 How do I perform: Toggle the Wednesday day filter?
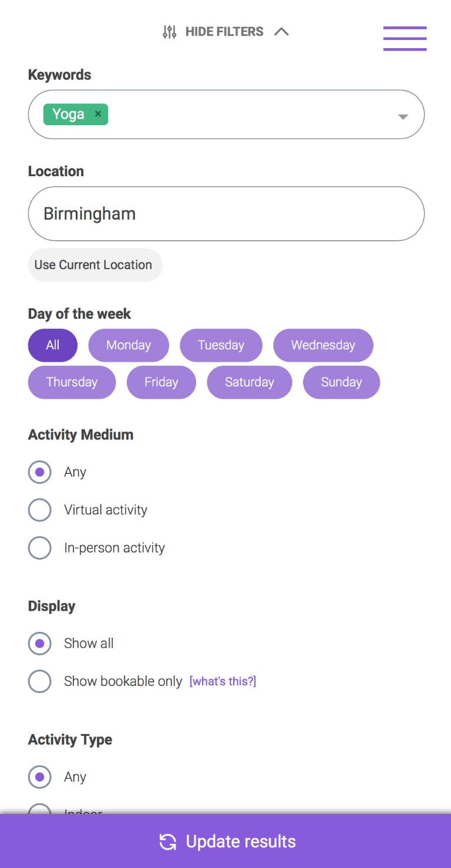[x=323, y=345]
